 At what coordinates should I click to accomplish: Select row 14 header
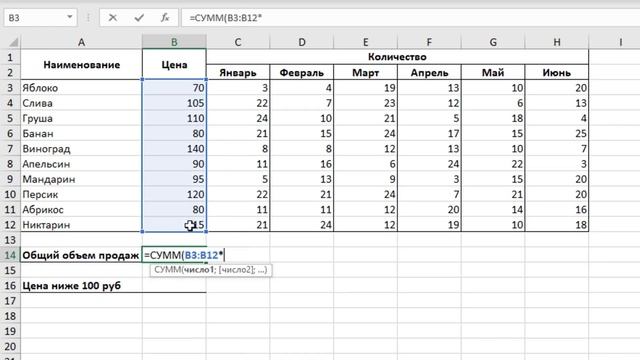coord(10,255)
